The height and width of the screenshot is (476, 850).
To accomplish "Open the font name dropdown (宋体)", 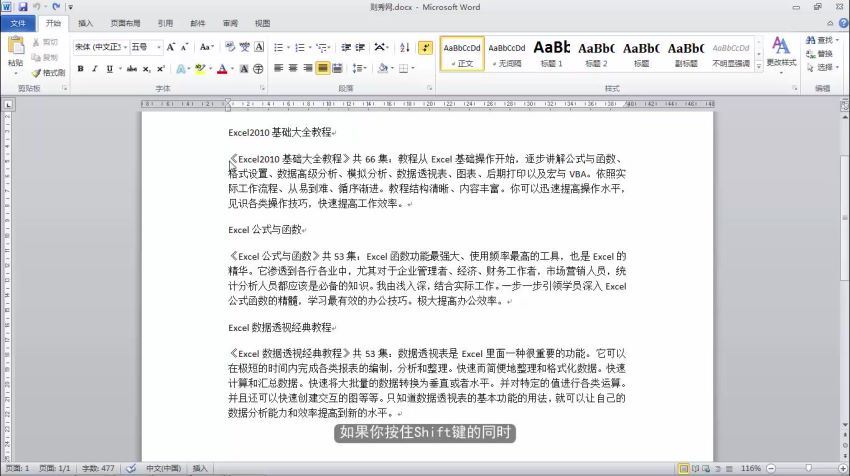I will point(125,48).
